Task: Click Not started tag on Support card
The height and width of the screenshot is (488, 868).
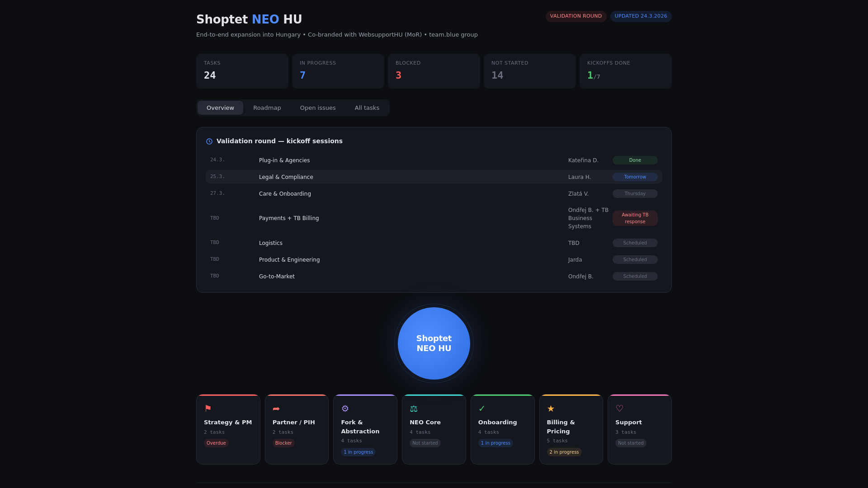Action: click(631, 443)
